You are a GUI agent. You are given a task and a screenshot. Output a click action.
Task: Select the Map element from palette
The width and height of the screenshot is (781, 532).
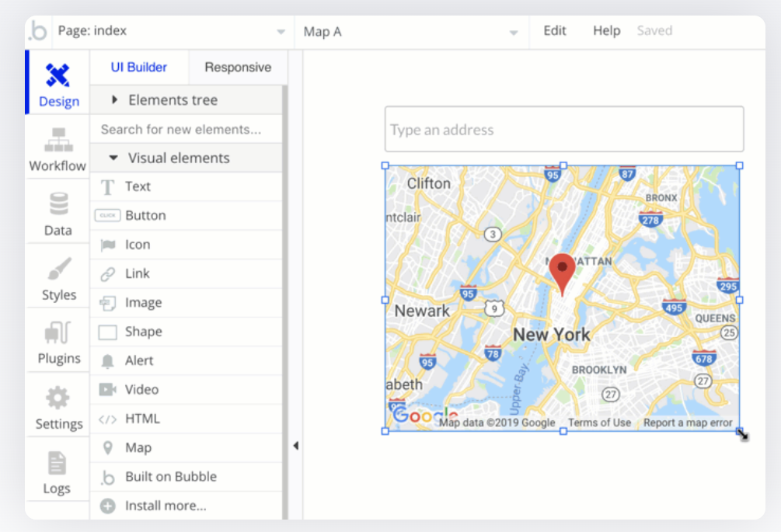138,447
